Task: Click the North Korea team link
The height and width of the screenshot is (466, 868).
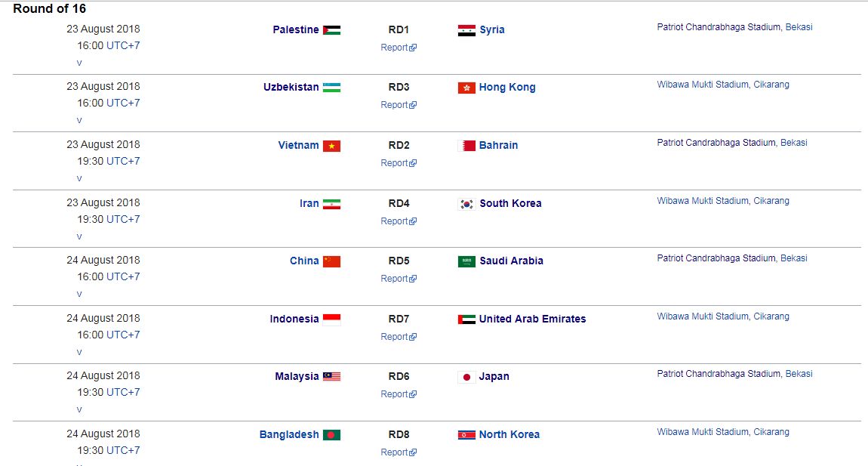Action: pyautogui.click(x=509, y=435)
